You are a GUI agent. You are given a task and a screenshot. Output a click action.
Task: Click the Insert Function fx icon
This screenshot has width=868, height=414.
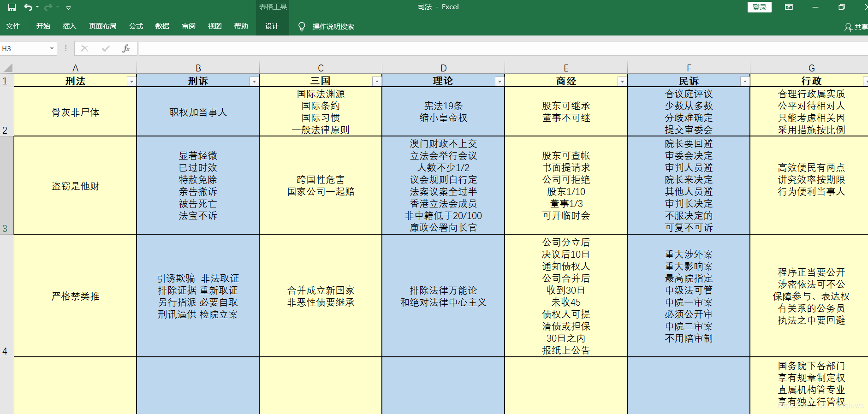(x=126, y=48)
